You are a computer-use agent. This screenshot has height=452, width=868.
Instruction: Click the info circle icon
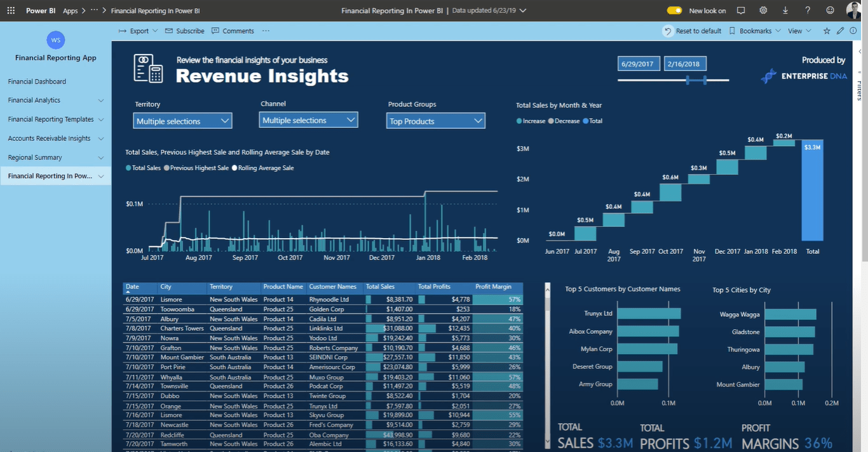point(853,30)
